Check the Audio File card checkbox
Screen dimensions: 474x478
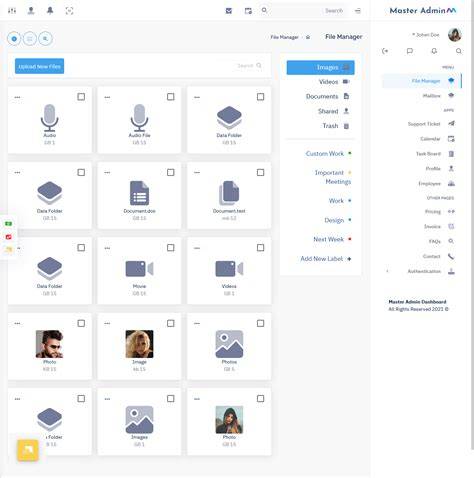click(171, 97)
